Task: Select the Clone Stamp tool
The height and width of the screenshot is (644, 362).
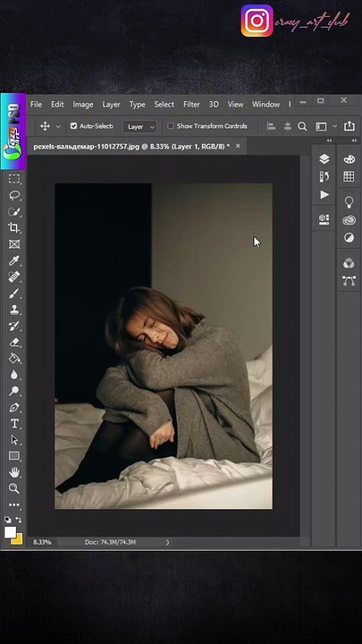Action: pyautogui.click(x=14, y=309)
